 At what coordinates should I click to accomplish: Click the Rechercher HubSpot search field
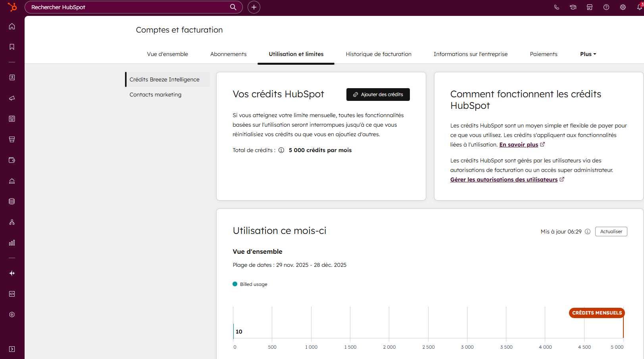[x=129, y=7]
